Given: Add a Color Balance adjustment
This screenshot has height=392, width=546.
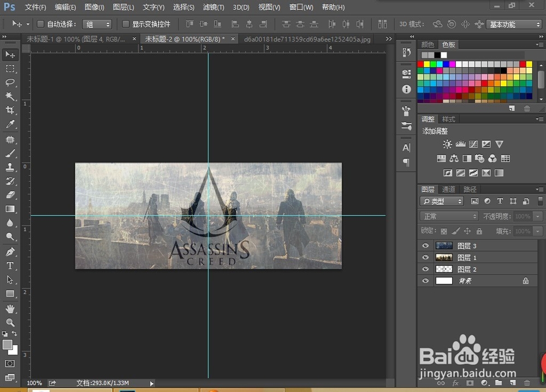Looking at the screenshot, I should click(454, 159).
